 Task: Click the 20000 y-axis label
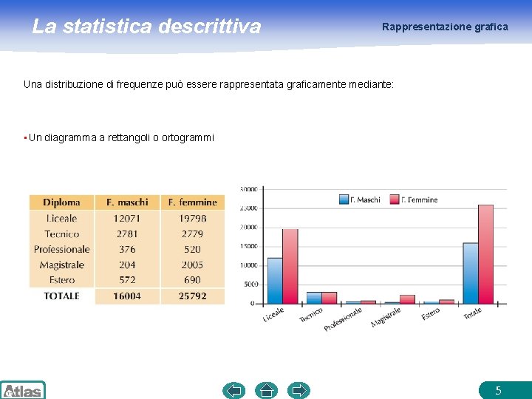249,228
